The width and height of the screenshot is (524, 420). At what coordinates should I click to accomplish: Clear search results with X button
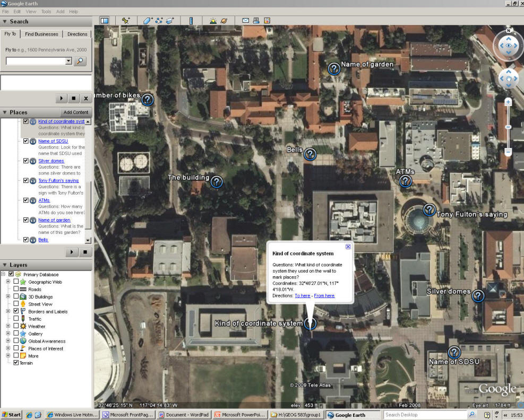click(86, 99)
